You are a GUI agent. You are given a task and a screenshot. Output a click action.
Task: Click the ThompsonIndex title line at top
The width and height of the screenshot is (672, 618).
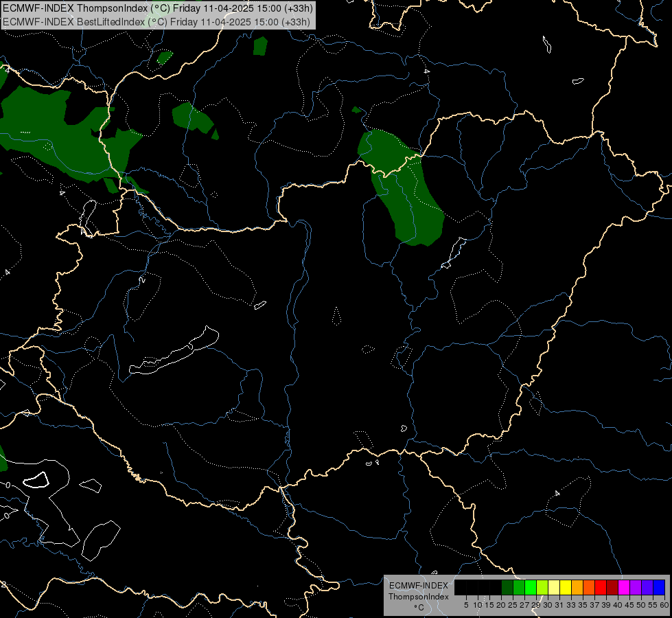pyautogui.click(x=158, y=8)
